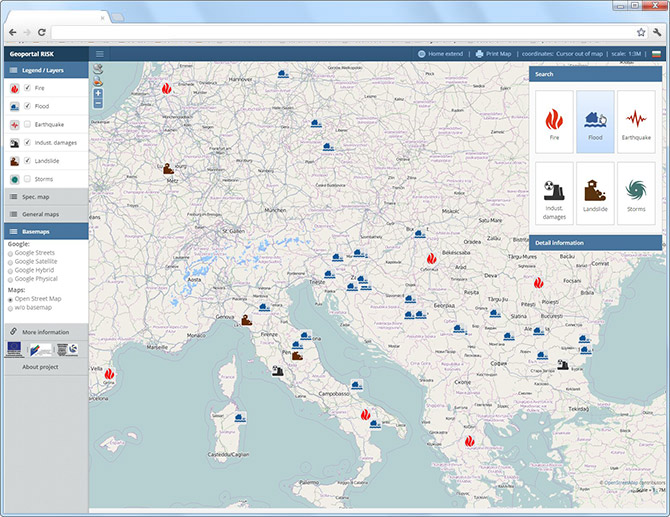This screenshot has width=670, height=517.
Task: Click the Flood legend icon
Action: [x=15, y=106]
